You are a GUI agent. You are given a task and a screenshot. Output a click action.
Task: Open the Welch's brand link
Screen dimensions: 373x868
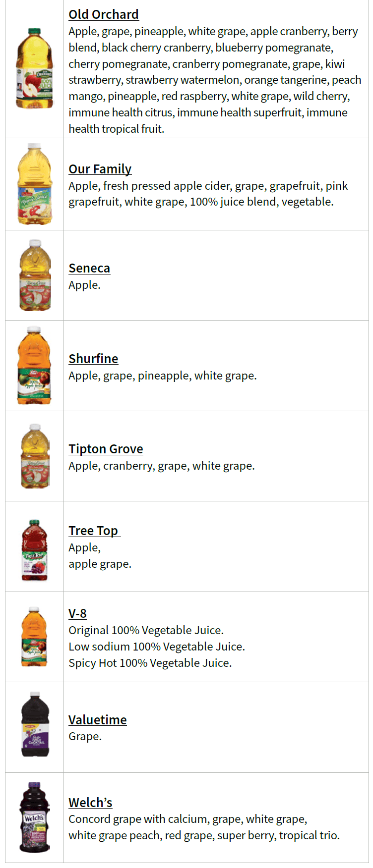click(90, 803)
